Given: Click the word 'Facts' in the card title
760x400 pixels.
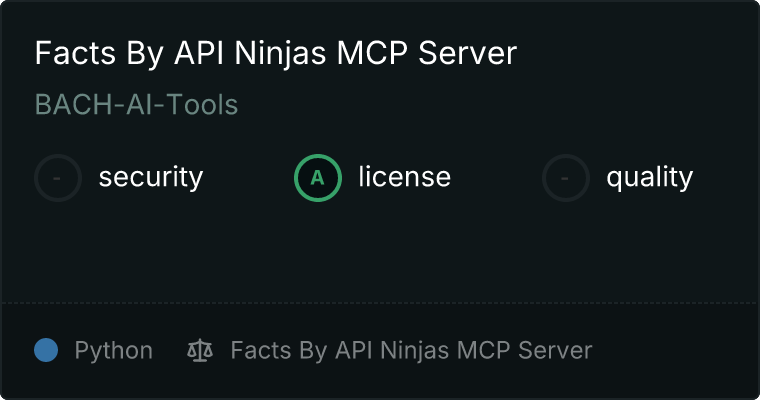Looking at the screenshot, I should click(68, 53).
